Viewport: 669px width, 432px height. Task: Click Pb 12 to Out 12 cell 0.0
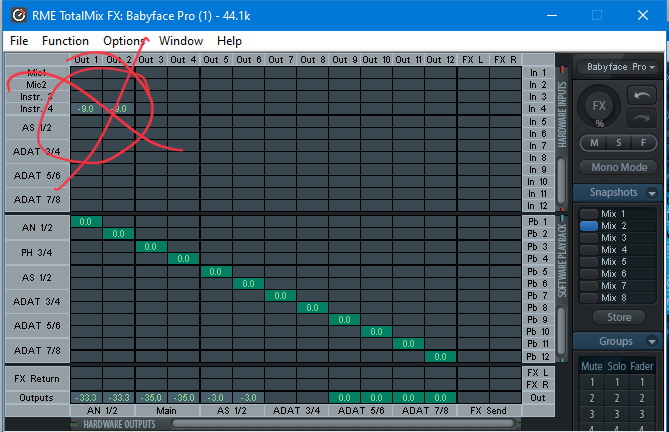[x=440, y=357]
